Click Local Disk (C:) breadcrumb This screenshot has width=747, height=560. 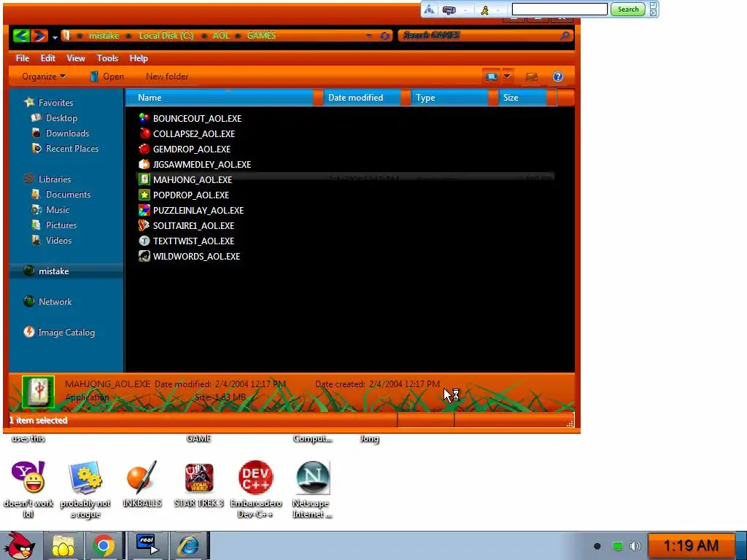click(x=166, y=36)
